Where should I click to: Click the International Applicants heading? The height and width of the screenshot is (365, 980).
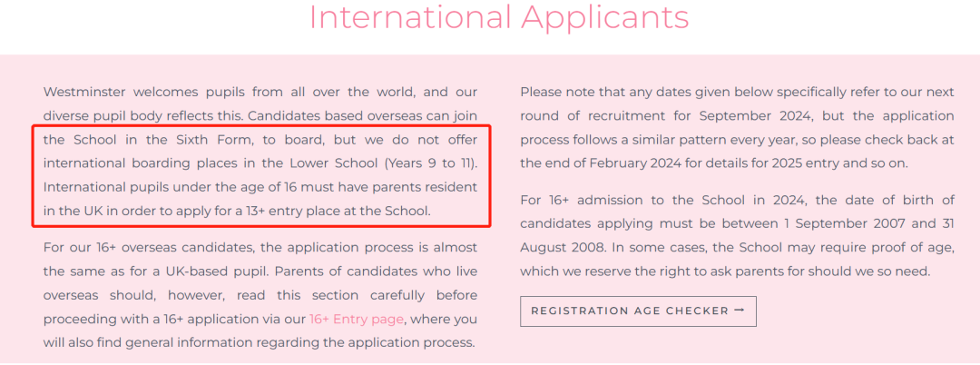click(499, 17)
